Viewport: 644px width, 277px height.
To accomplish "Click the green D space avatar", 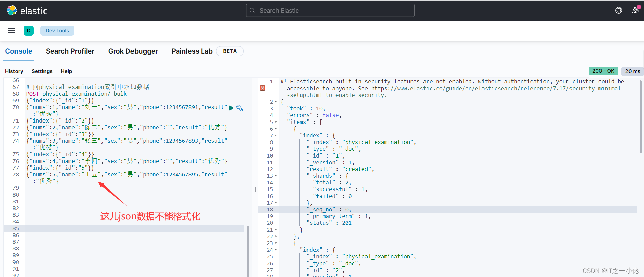I will click(29, 31).
